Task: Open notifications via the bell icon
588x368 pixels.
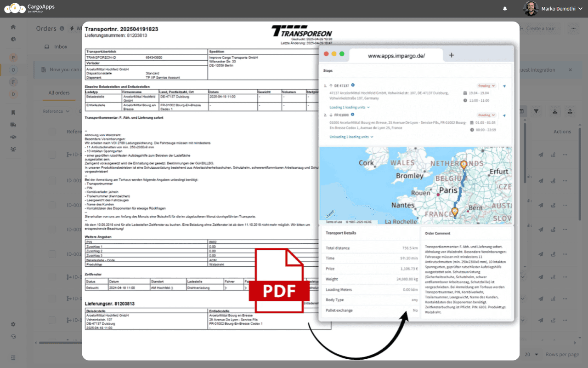Action: tap(504, 8)
